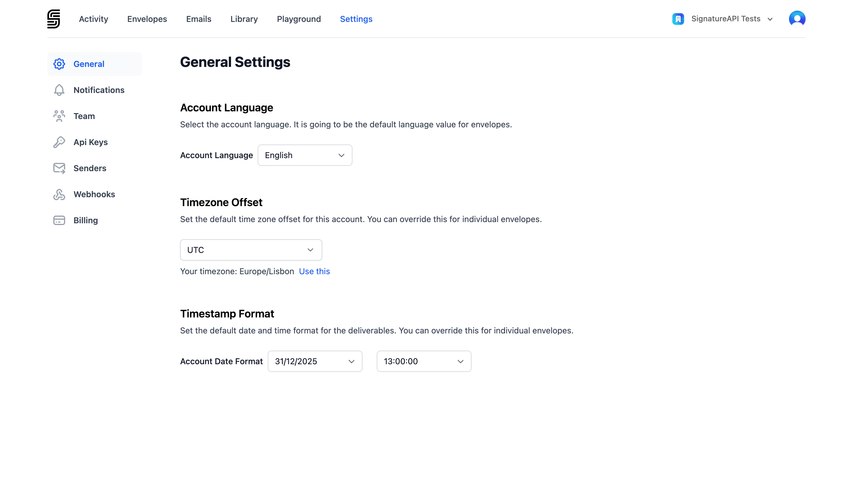Click the Use this timezone link
This screenshot has width=853, height=504.
click(x=314, y=271)
